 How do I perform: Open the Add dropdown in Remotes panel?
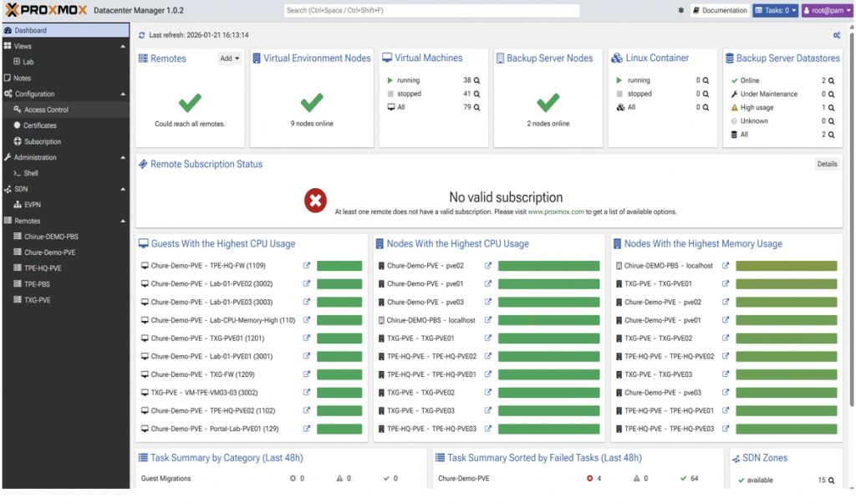click(227, 57)
